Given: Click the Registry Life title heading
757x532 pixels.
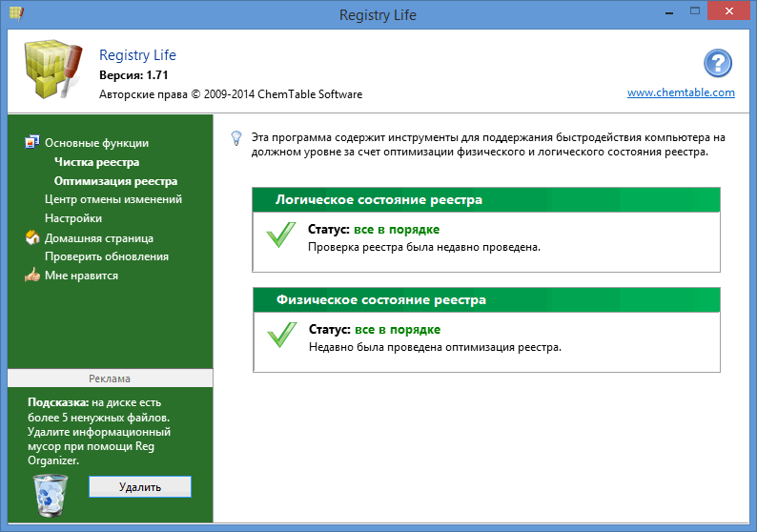Looking at the screenshot, I should [x=137, y=55].
